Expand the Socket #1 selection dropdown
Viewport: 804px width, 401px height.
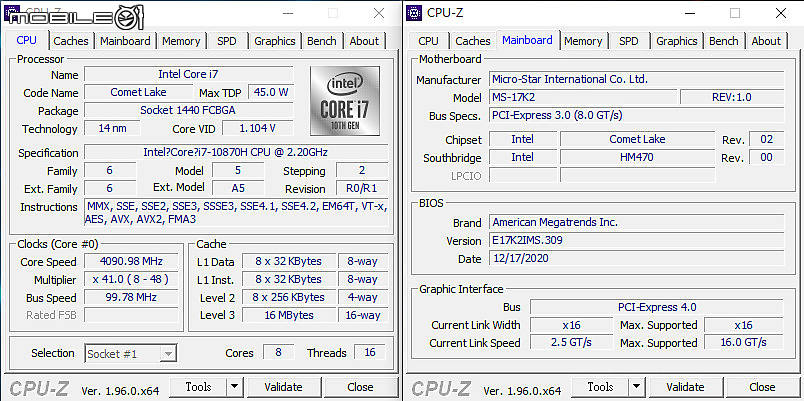[x=168, y=353]
